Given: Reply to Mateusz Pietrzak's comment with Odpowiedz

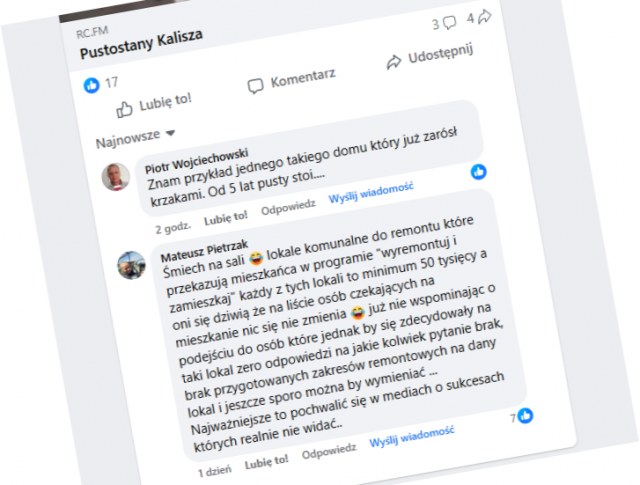Looking at the screenshot, I should pos(329,452).
